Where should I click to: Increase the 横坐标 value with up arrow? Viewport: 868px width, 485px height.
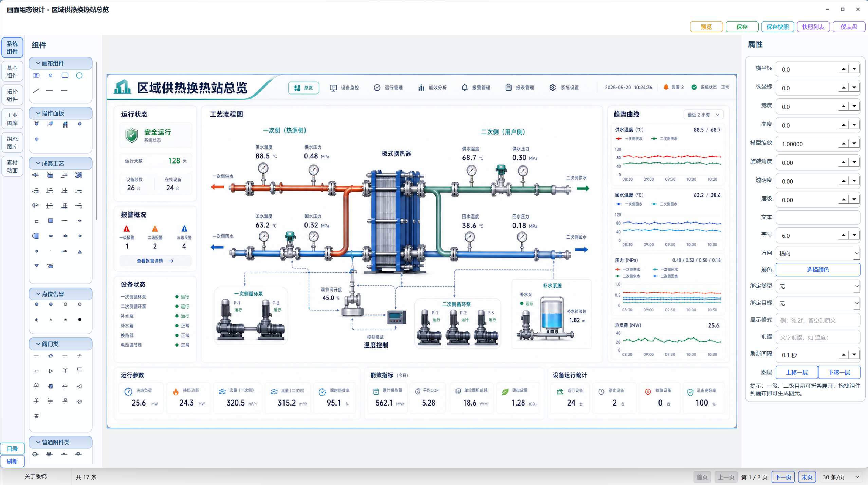coord(844,69)
